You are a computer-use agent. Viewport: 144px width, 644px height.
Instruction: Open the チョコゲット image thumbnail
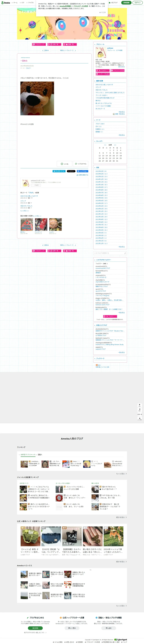coord(41,225)
